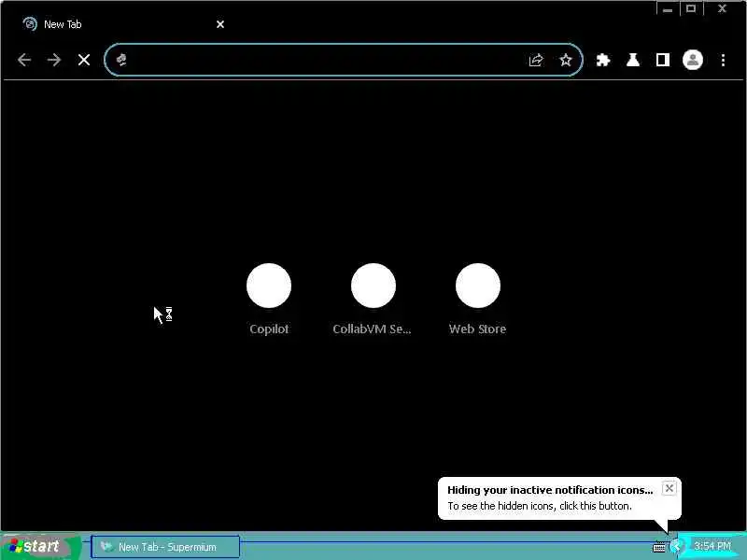The image size is (747, 560).
Task: Dismiss the notification icons balloon
Action: coord(669,488)
